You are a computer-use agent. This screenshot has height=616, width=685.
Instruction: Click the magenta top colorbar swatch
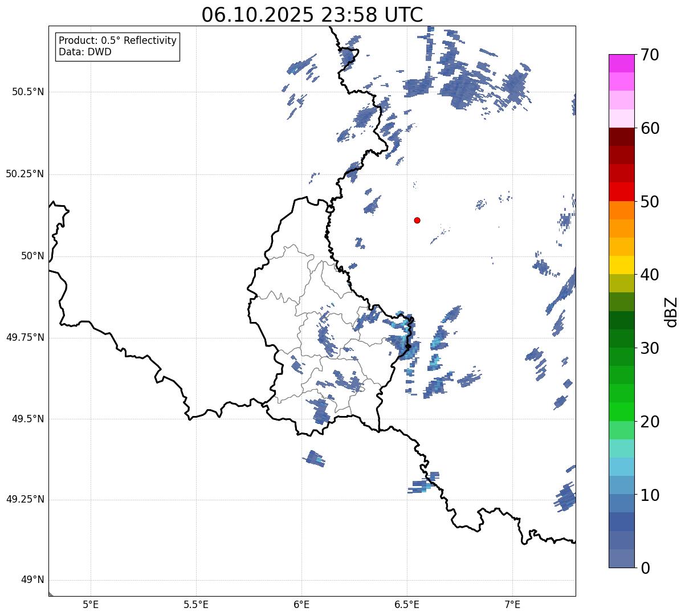pos(622,63)
